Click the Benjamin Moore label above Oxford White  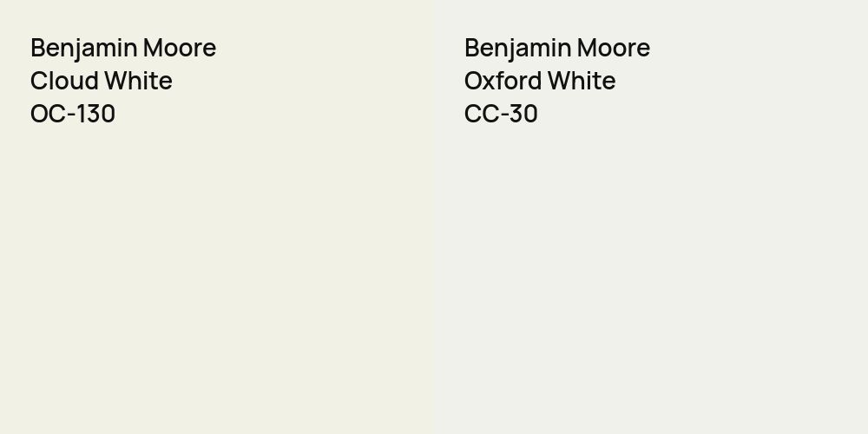pos(557,48)
